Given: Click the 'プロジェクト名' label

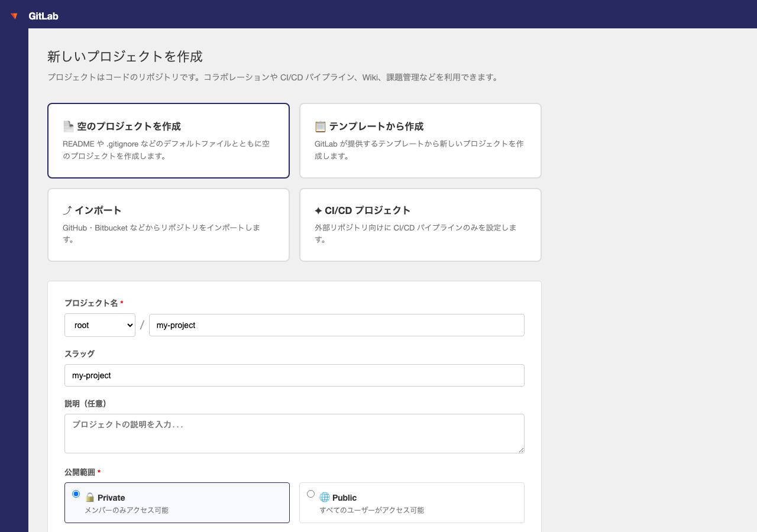Looking at the screenshot, I should tap(91, 303).
